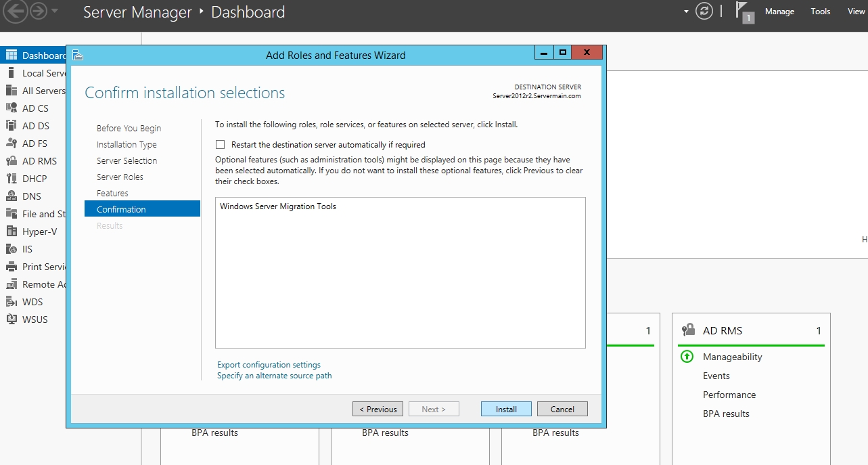This screenshot has height=465, width=868.
Task: Click the wizard title bar icon
Action: click(77, 55)
